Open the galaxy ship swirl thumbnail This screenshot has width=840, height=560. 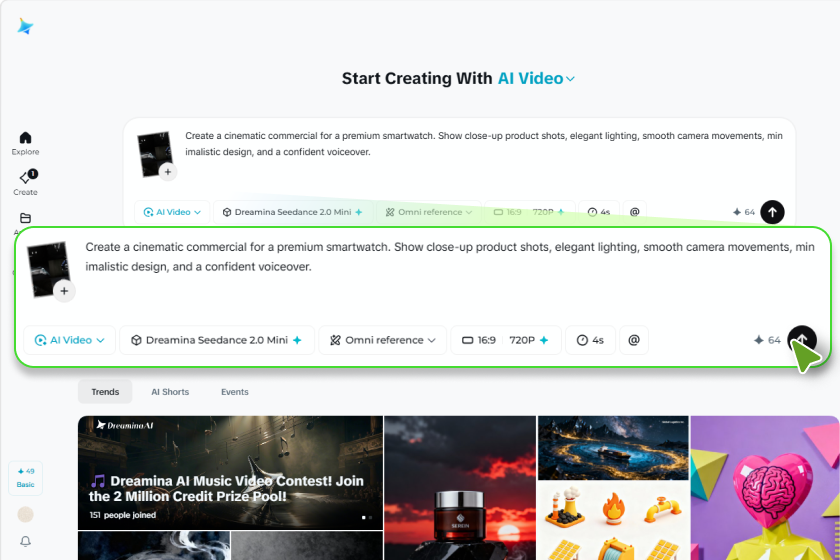pyautogui.click(x=613, y=447)
